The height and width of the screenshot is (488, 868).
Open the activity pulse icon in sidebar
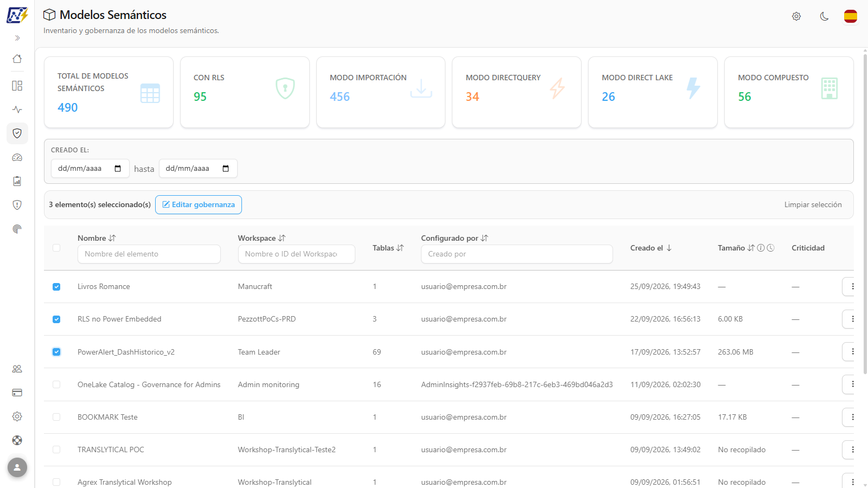coord(17,110)
